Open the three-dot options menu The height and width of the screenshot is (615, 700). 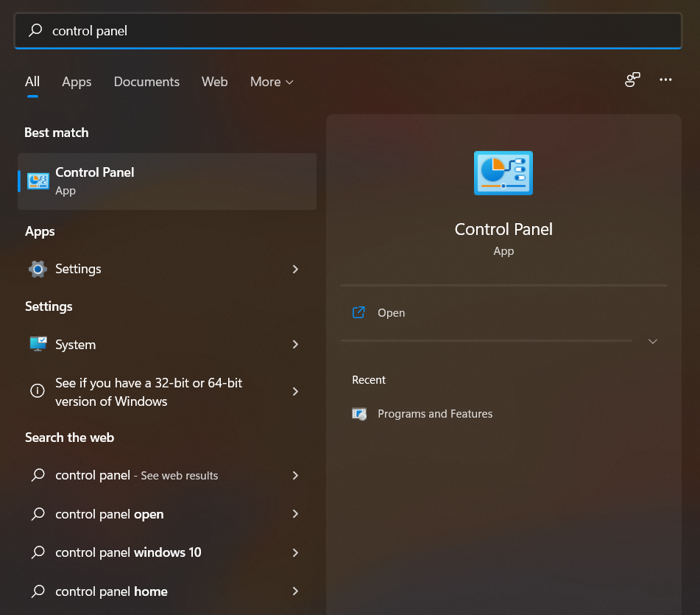(x=665, y=80)
